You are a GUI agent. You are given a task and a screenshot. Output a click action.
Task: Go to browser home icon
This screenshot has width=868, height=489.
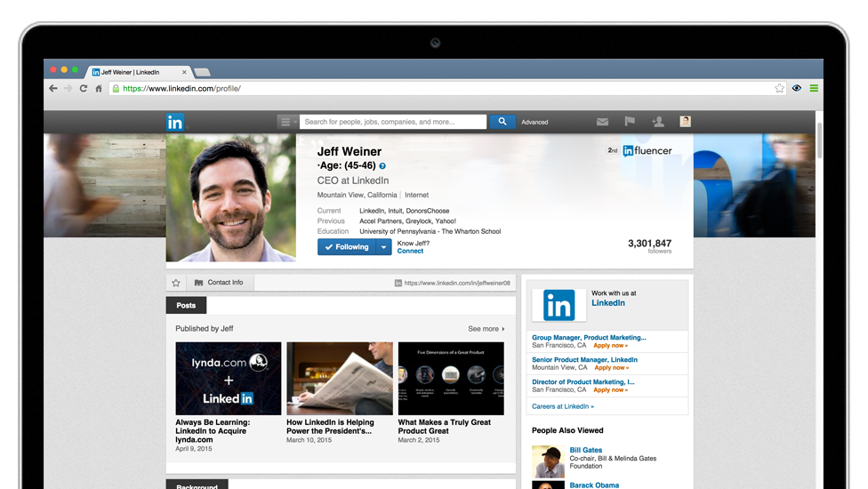pos(99,89)
